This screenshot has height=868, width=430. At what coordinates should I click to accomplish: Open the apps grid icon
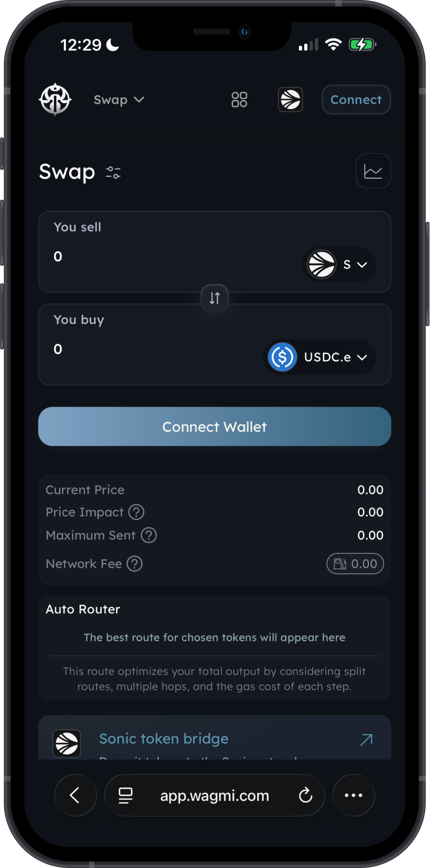tap(239, 100)
